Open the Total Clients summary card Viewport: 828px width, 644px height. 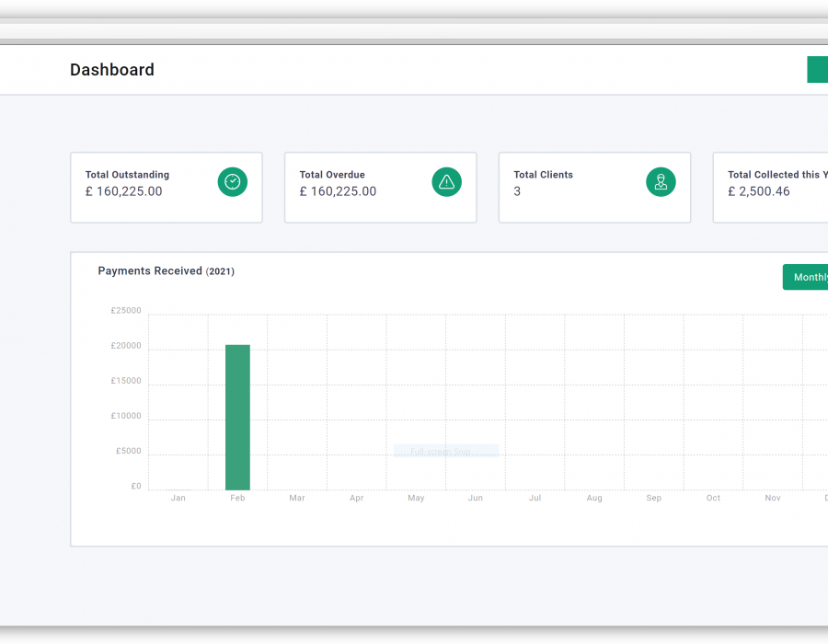point(594,188)
